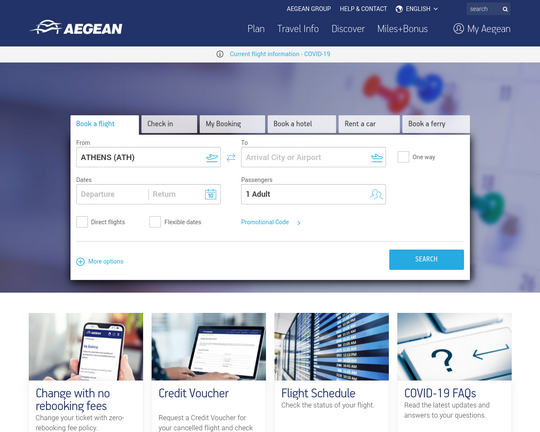
Task: Click the globe language icon
Action: [399, 9]
